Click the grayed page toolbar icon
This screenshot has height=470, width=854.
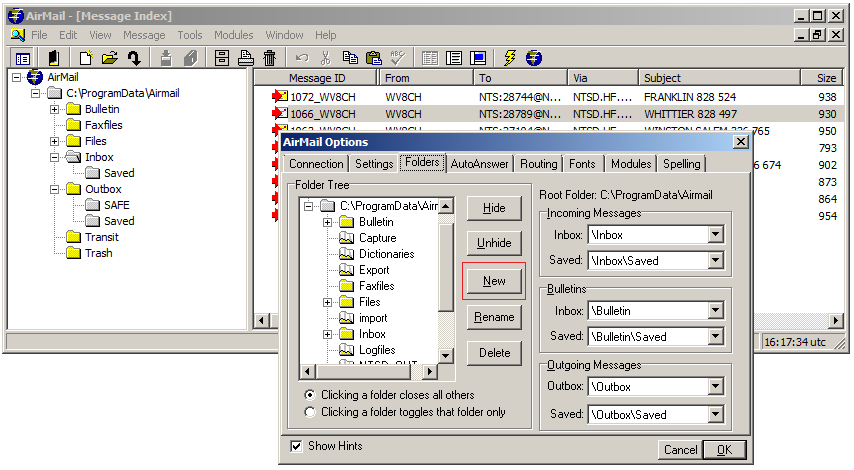[x=190, y=58]
